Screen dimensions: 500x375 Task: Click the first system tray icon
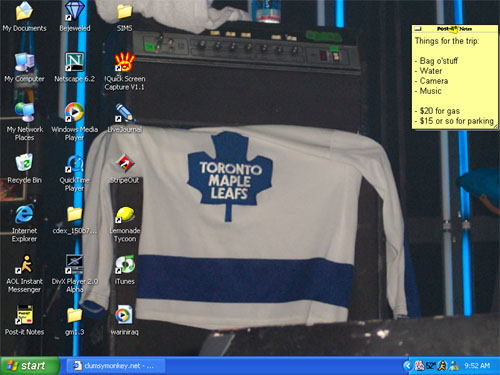point(419,366)
